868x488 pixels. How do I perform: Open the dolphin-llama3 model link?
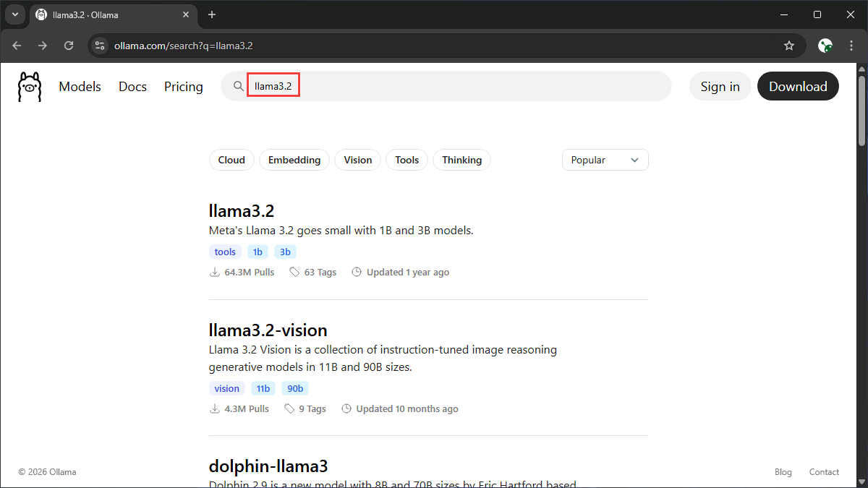(x=268, y=466)
